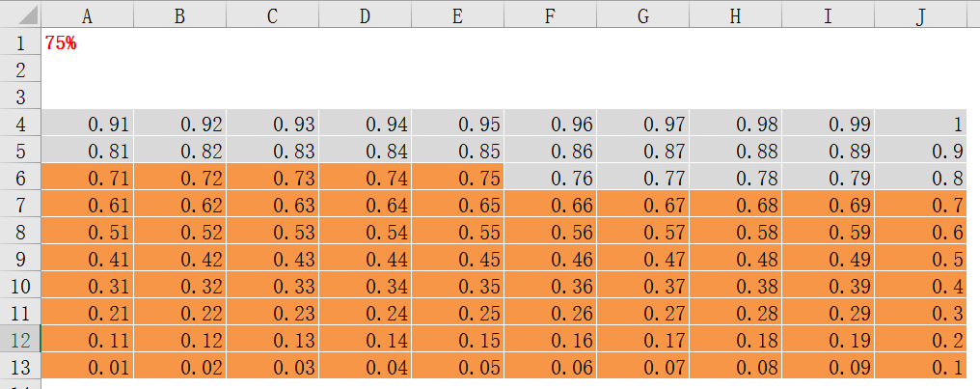Click gray cell with value 0.76
980x389 pixels.
tap(550, 177)
